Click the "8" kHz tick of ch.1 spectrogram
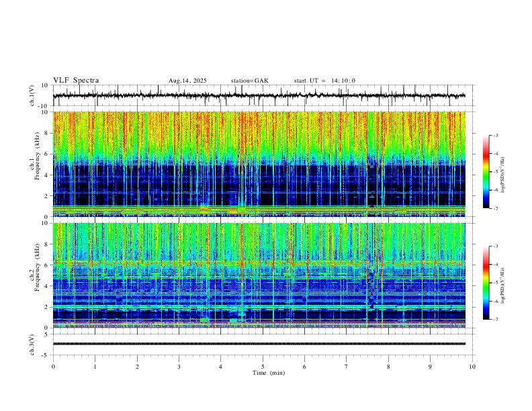This screenshot has height=411, width=532. (x=46, y=133)
